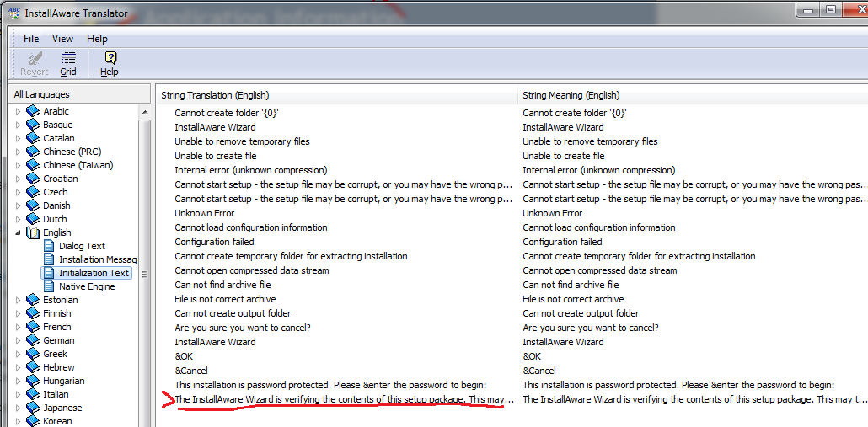Open the View menu
The image size is (868, 427).
62,39
